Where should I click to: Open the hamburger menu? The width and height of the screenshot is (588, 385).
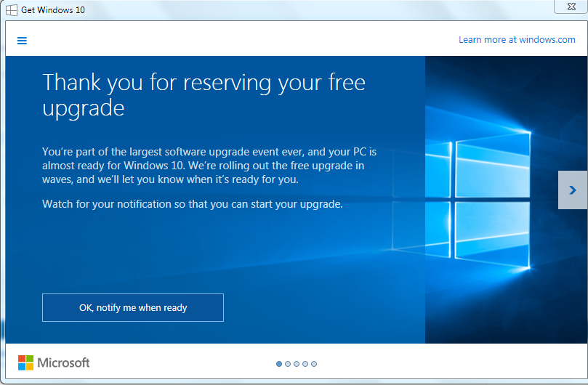tap(22, 41)
